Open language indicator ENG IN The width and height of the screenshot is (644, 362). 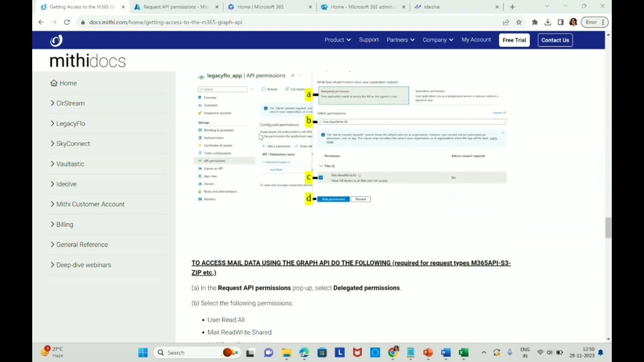[525, 352]
